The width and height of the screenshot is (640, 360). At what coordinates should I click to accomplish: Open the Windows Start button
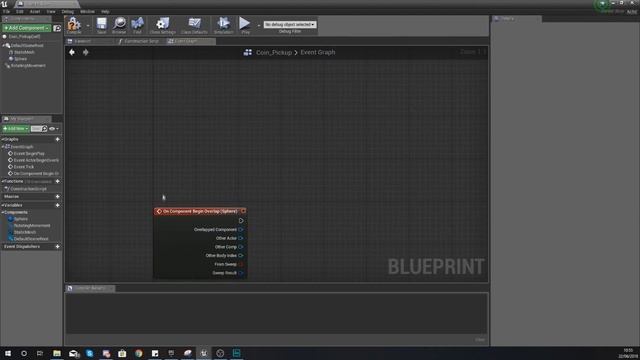(x=8, y=353)
